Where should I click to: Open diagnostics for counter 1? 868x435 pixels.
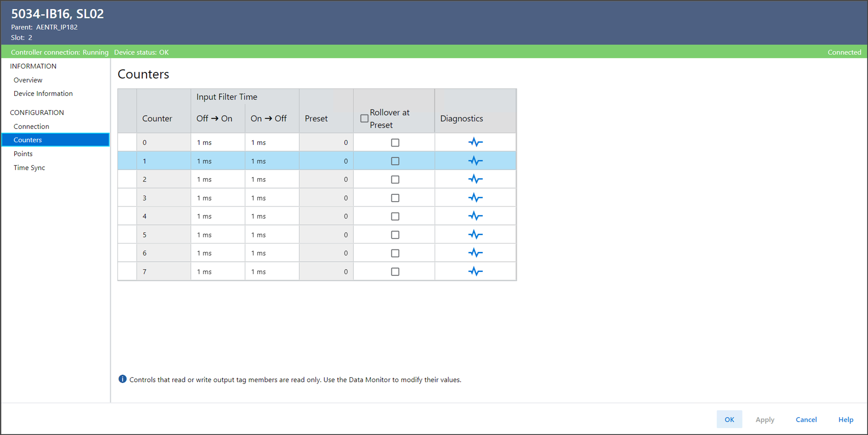pos(475,161)
